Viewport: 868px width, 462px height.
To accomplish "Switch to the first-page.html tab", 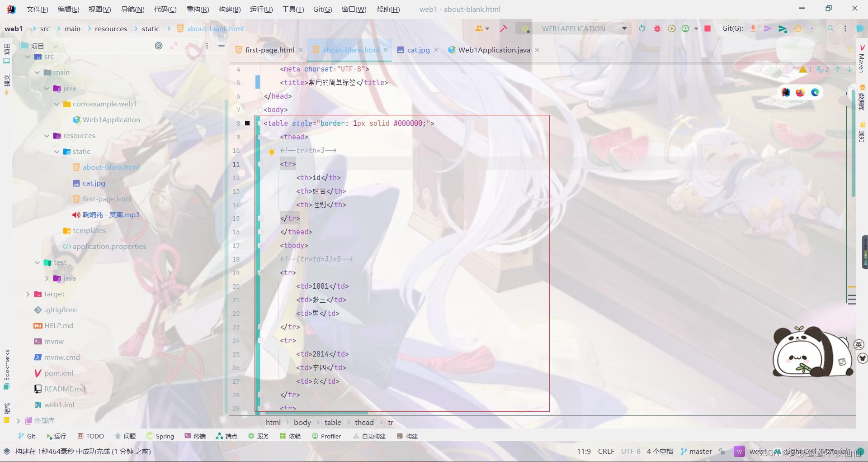I will (x=269, y=50).
